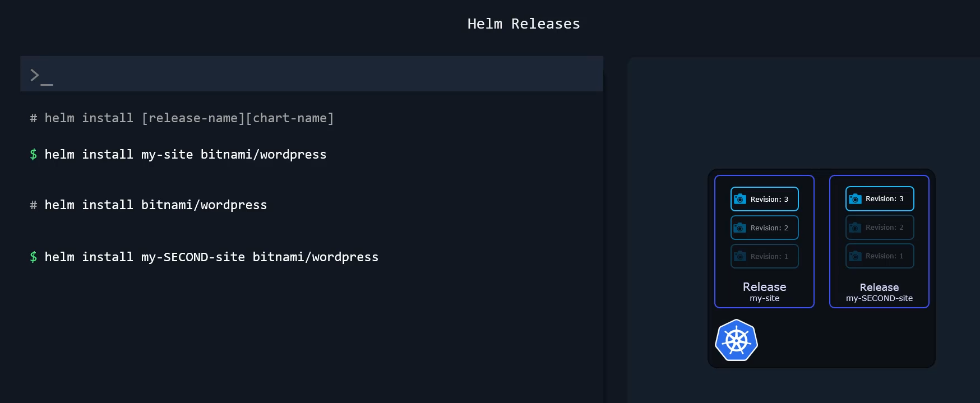Select Revision: 3 label under my-SECOND-site release
This screenshot has width=980, height=403.
884,198
